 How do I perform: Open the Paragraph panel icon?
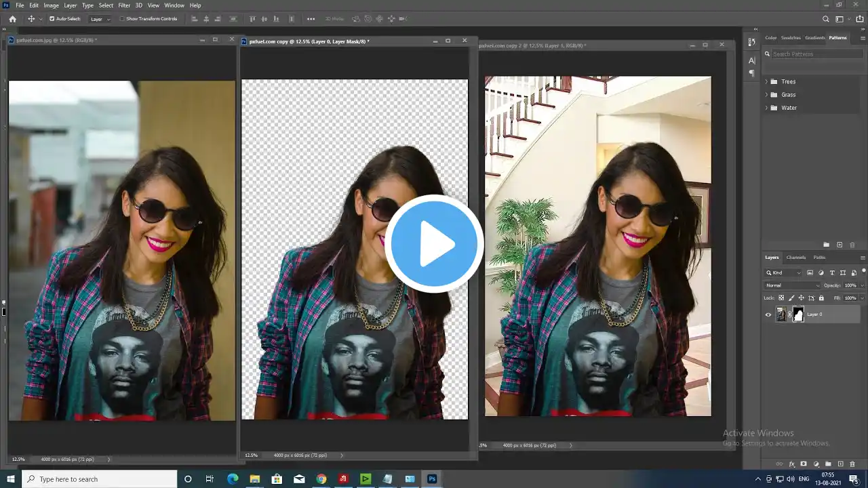tap(751, 73)
